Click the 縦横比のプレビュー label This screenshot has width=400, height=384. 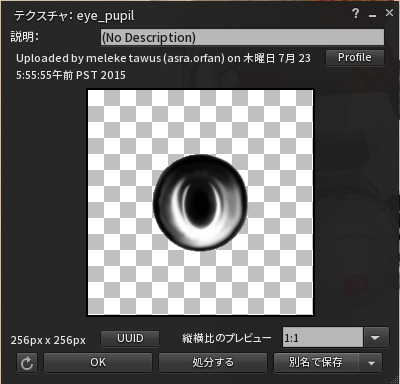pyautogui.click(x=227, y=338)
